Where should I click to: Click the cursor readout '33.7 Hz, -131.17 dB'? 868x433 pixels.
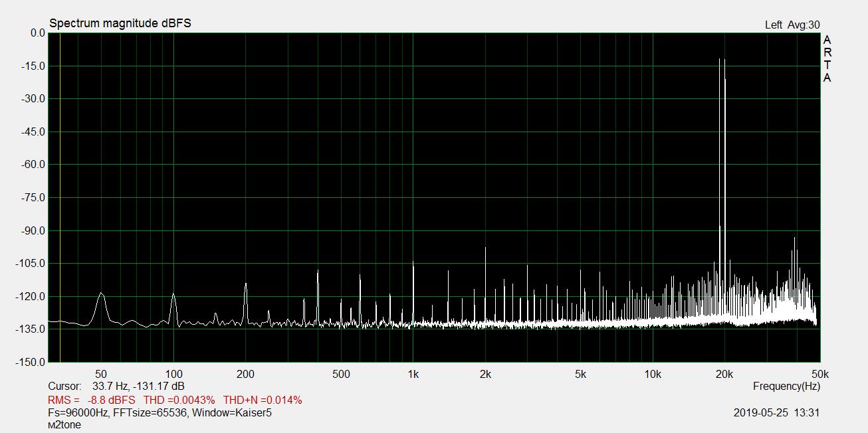[x=138, y=387]
